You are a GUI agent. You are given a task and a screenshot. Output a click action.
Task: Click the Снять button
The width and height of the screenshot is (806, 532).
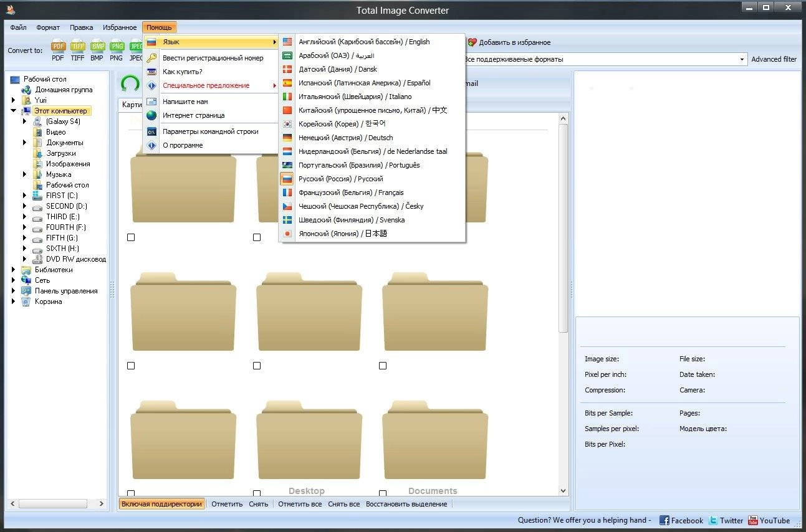click(258, 504)
